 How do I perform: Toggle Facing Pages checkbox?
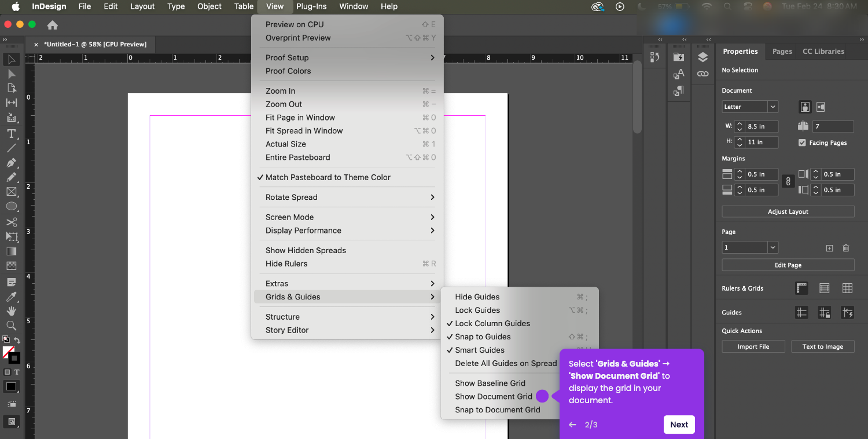click(802, 142)
